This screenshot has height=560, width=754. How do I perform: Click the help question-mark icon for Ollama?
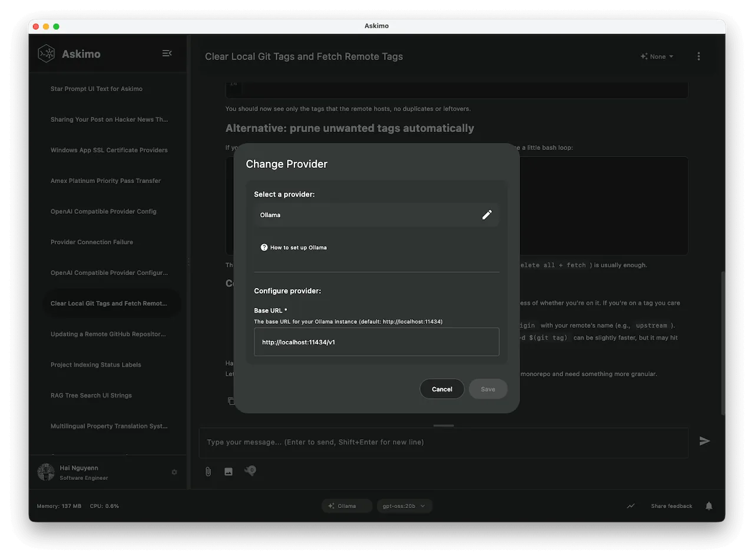264,247
